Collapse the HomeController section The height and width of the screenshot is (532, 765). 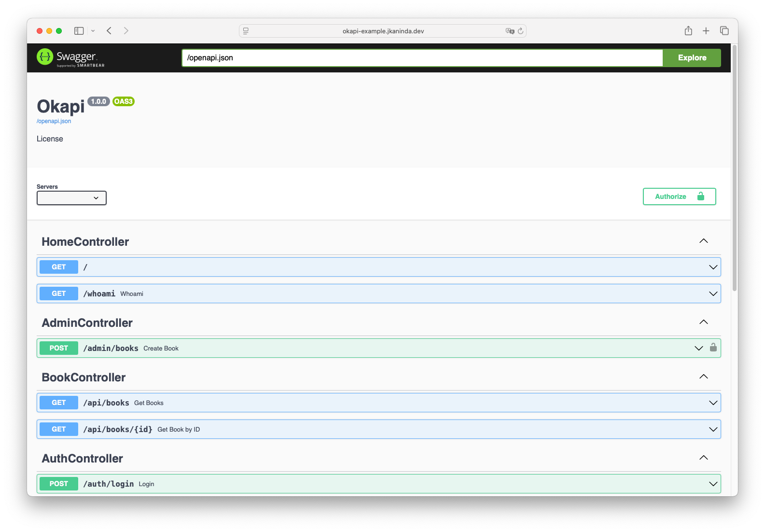704,241
